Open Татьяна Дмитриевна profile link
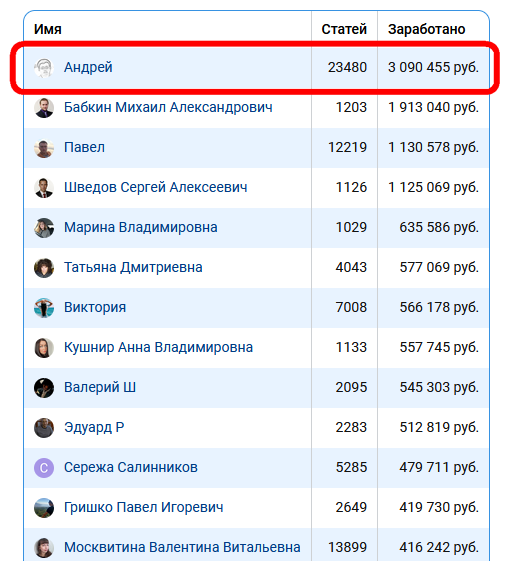The image size is (508, 561). pyautogui.click(x=133, y=268)
